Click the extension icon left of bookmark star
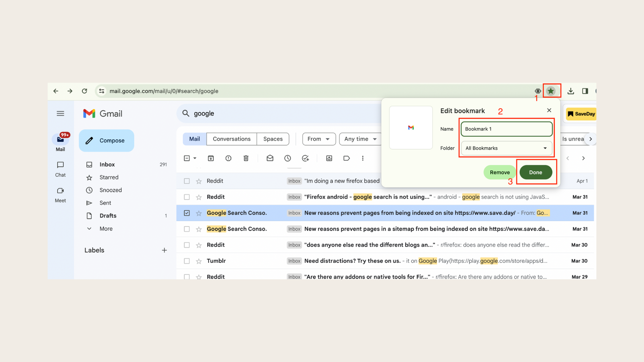Viewport: 644px width, 362px height. [x=538, y=91]
